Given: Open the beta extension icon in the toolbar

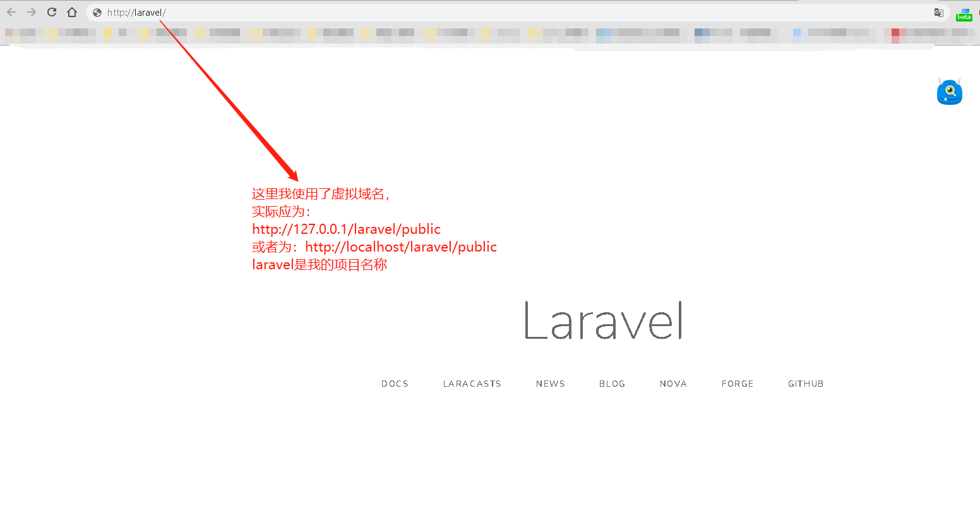Looking at the screenshot, I should click(964, 14).
